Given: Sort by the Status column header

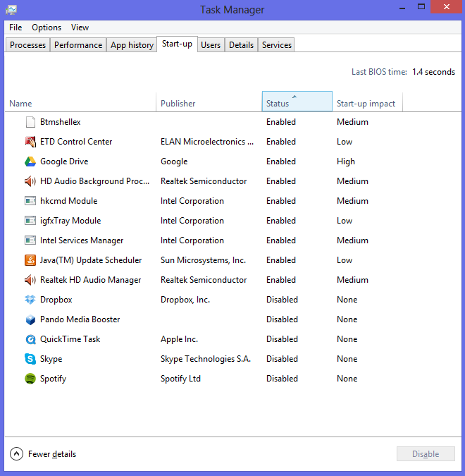Looking at the screenshot, I should point(297,102).
